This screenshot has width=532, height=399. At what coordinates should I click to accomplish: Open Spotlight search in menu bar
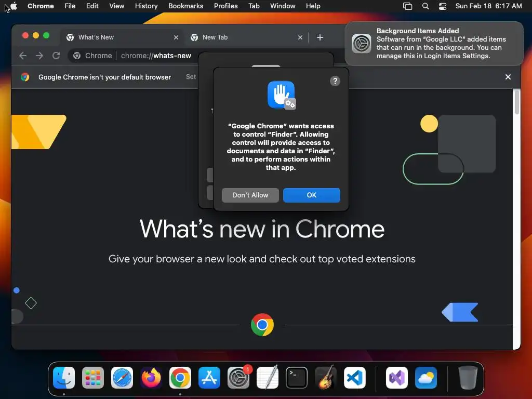tap(425, 6)
